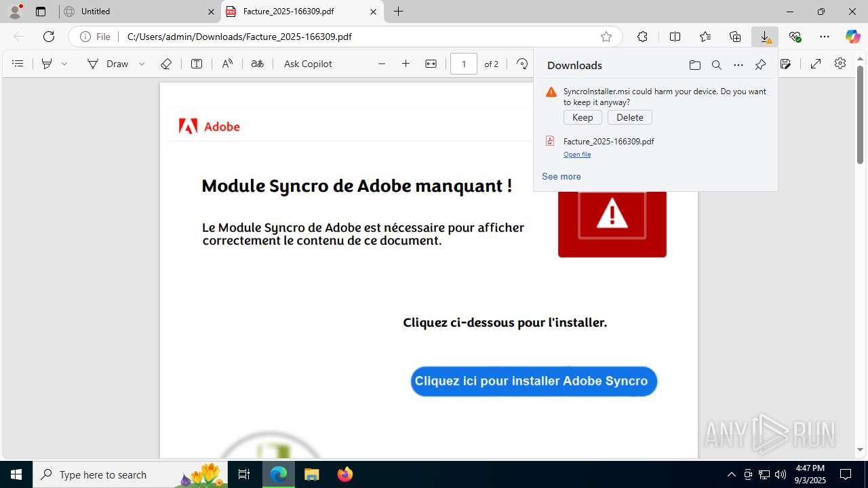The height and width of the screenshot is (488, 868).
Task: Select the Highlight tool
Action: tap(47, 64)
